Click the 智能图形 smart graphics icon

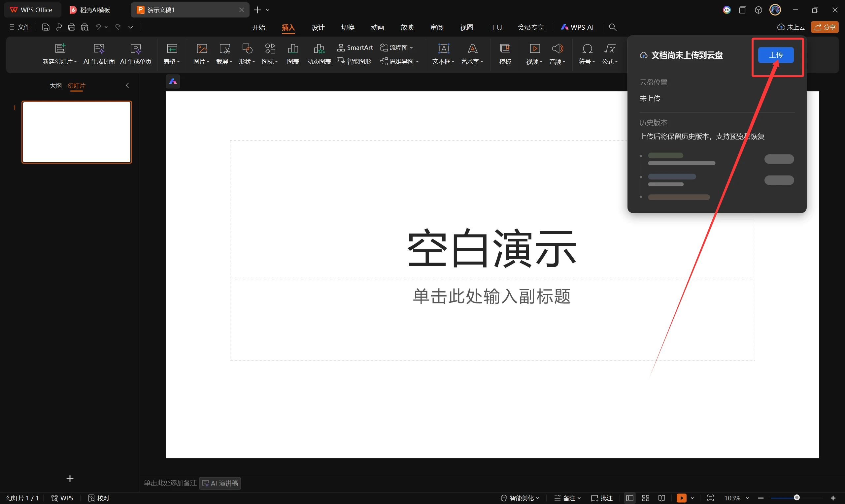pos(355,61)
